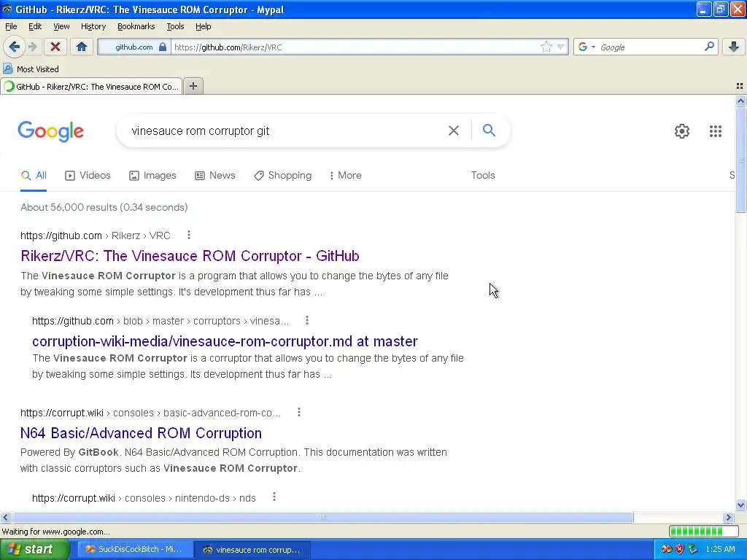Go back with the browser back arrow
Screen dimensions: 747x560
[14, 47]
